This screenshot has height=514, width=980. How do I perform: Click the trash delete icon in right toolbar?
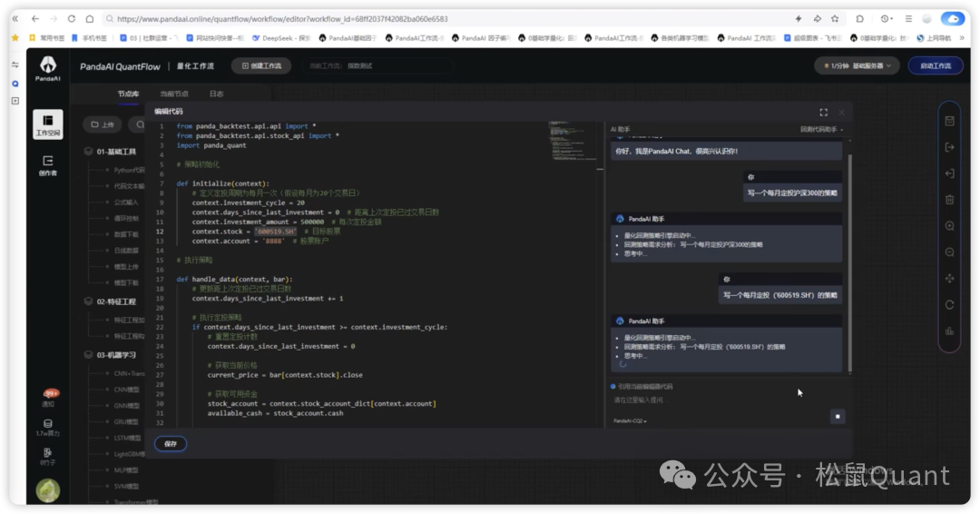(949, 200)
